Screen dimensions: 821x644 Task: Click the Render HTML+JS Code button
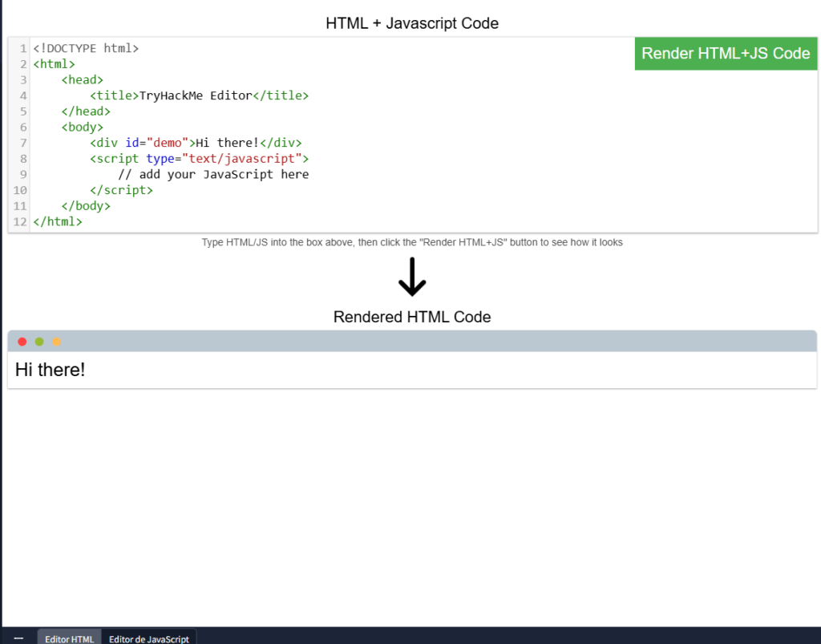[x=726, y=54]
